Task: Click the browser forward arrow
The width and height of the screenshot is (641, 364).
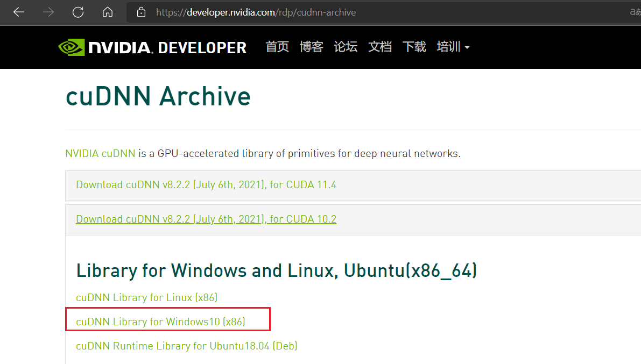Action: point(48,12)
